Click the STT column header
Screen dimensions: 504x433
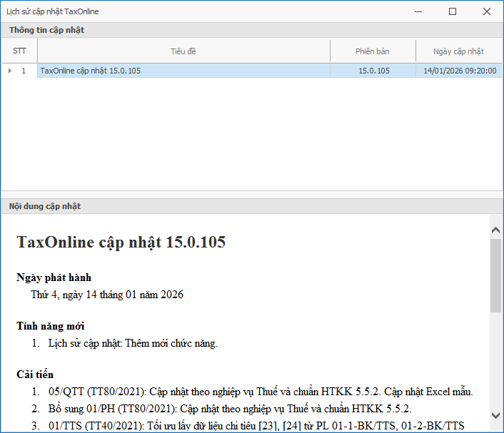[x=19, y=51]
